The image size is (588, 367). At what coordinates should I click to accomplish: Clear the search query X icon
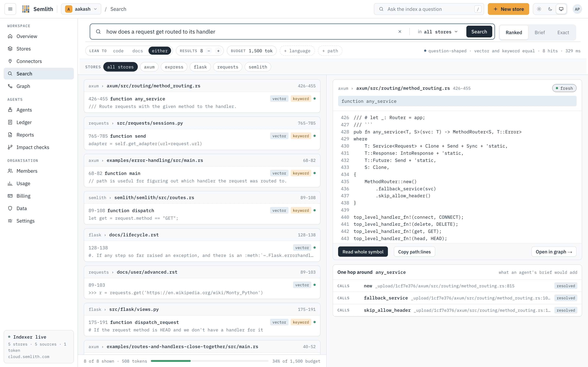point(400,32)
